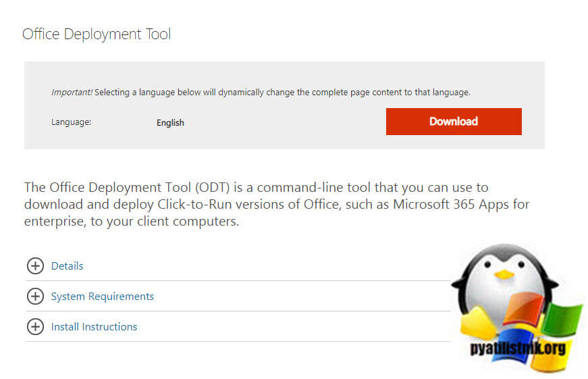Click the Office Deployment Tool heading
Screen dimensions: 588x379
tap(97, 34)
